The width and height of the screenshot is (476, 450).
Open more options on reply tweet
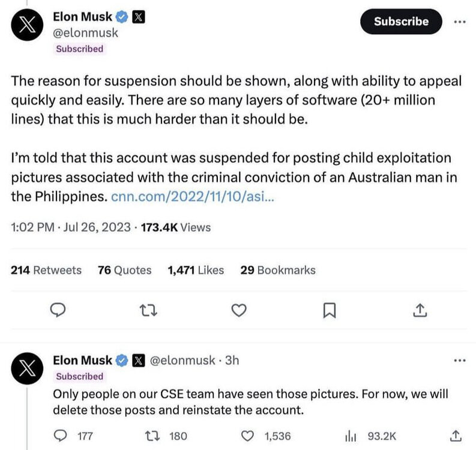[x=459, y=361]
